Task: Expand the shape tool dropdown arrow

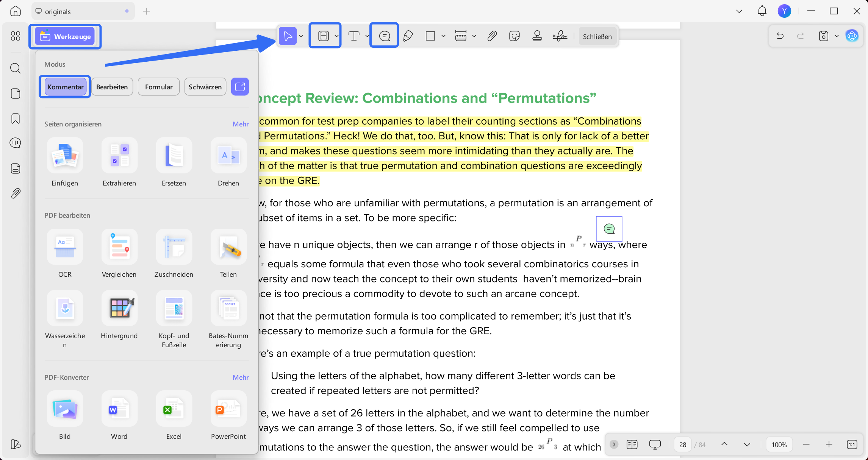Action: (443, 36)
